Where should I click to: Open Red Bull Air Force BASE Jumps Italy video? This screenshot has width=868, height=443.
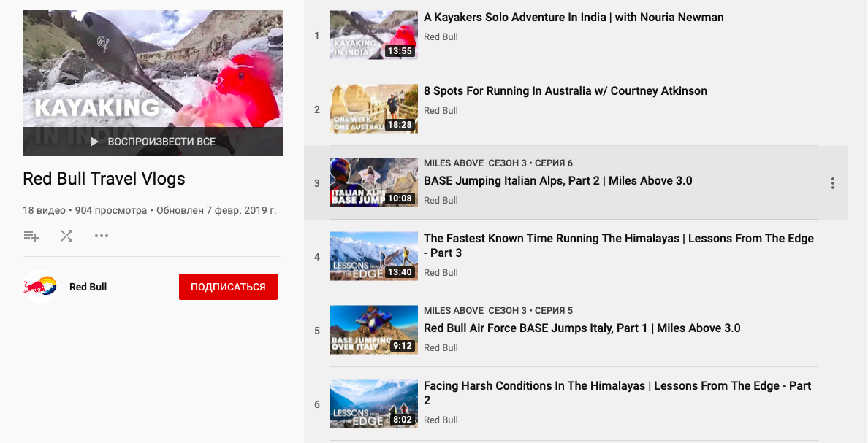[582, 328]
